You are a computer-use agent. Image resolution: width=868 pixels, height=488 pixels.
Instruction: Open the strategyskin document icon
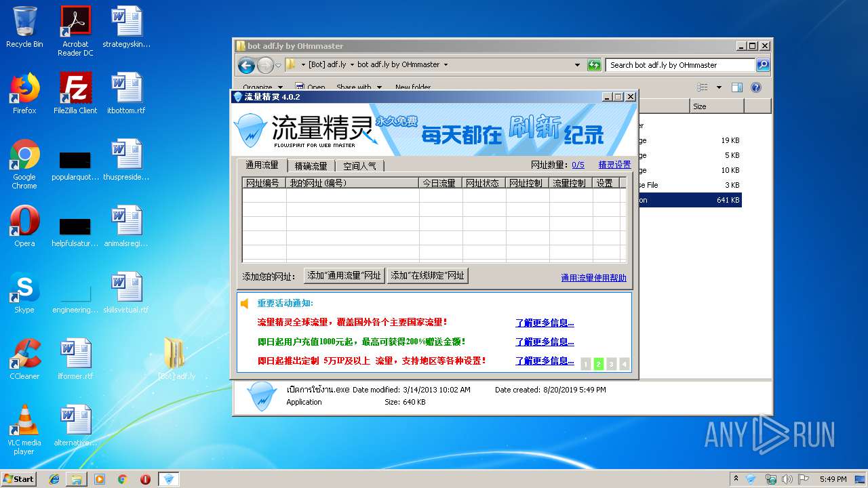click(126, 27)
